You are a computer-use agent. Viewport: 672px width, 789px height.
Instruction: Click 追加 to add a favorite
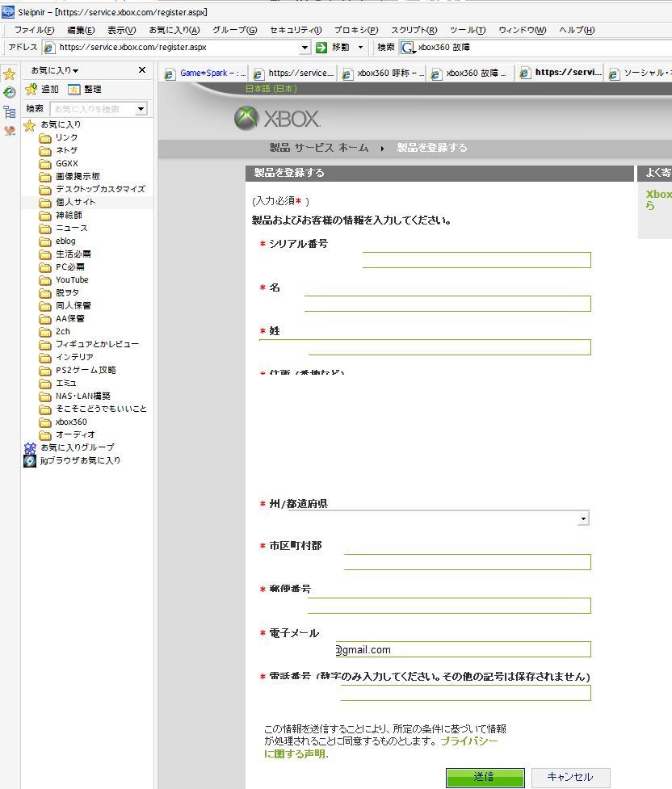pyautogui.click(x=42, y=90)
